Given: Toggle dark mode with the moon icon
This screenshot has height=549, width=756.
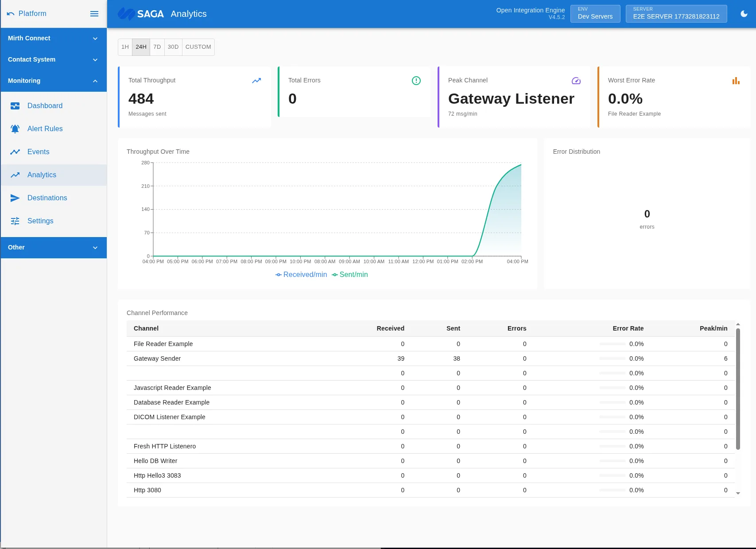Looking at the screenshot, I should click(x=743, y=14).
